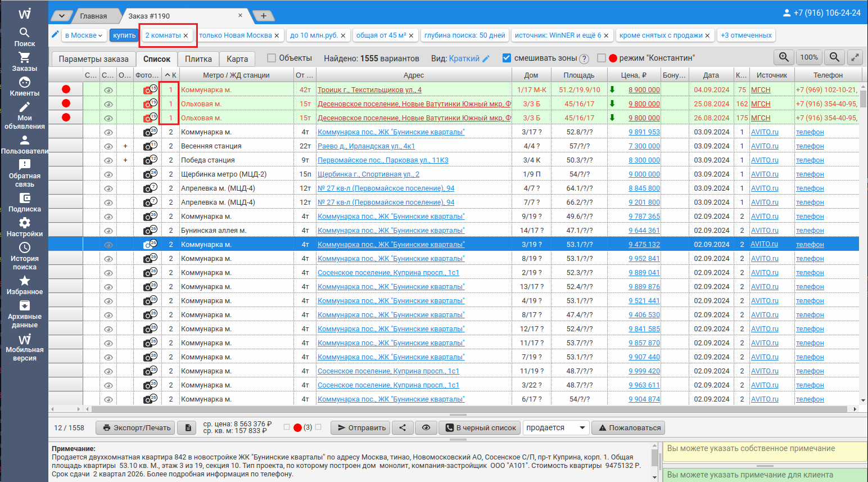Viewport: 868px width, 482px height.
Task: Click the купить filter button
Action: click(x=124, y=35)
